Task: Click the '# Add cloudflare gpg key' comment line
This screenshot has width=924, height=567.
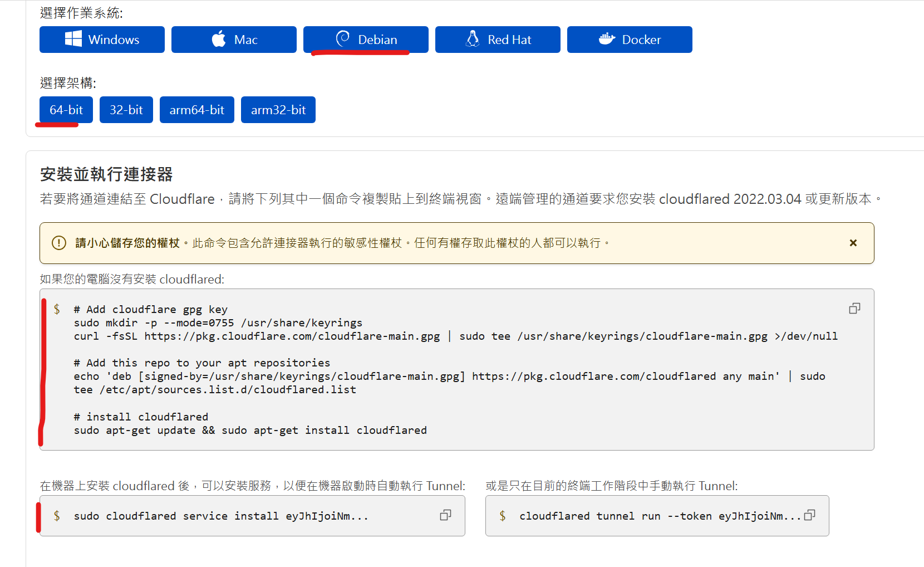Action: click(151, 310)
